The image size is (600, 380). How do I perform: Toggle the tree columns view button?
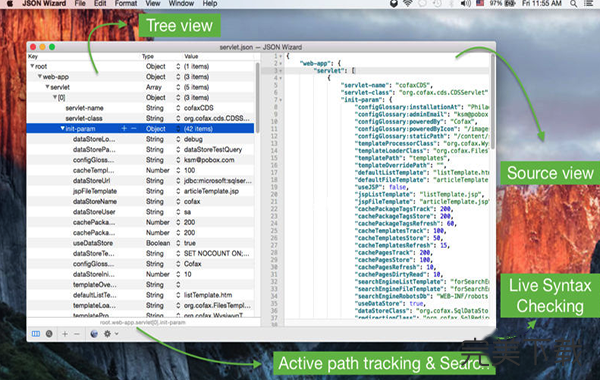pos(36,334)
